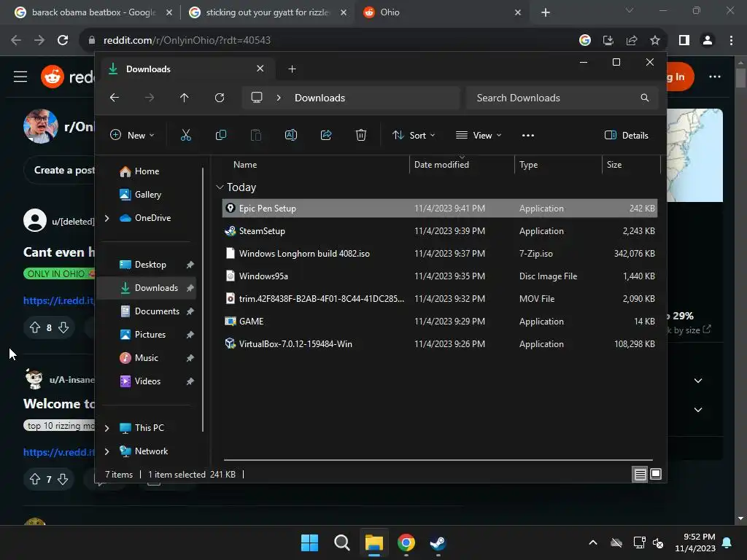The height and width of the screenshot is (560, 747).
Task: Sort by Date modified column header
Action: [x=462, y=165]
